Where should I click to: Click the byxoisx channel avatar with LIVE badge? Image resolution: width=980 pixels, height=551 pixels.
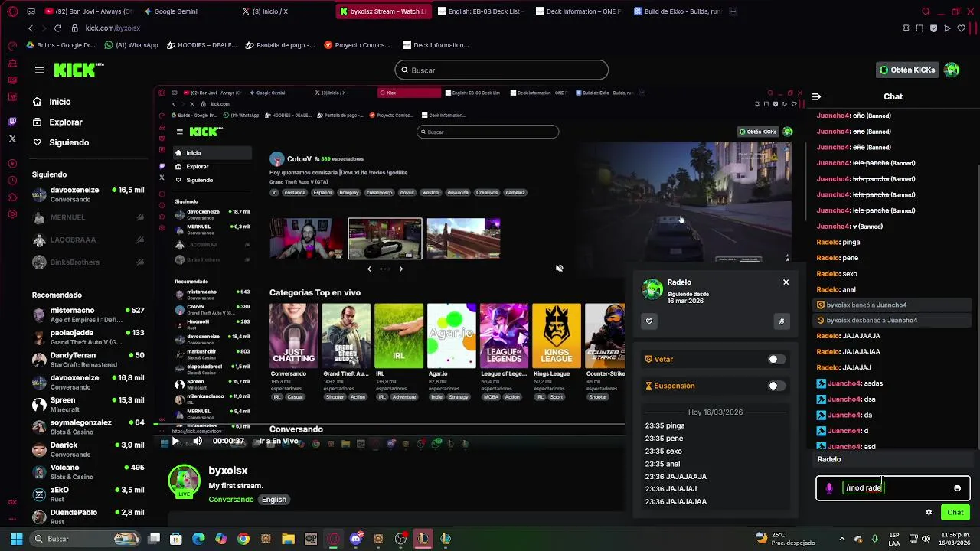[184, 481]
